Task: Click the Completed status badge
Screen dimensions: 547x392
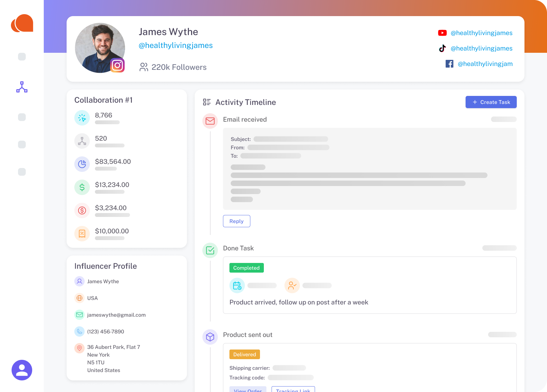Action: pos(246,268)
